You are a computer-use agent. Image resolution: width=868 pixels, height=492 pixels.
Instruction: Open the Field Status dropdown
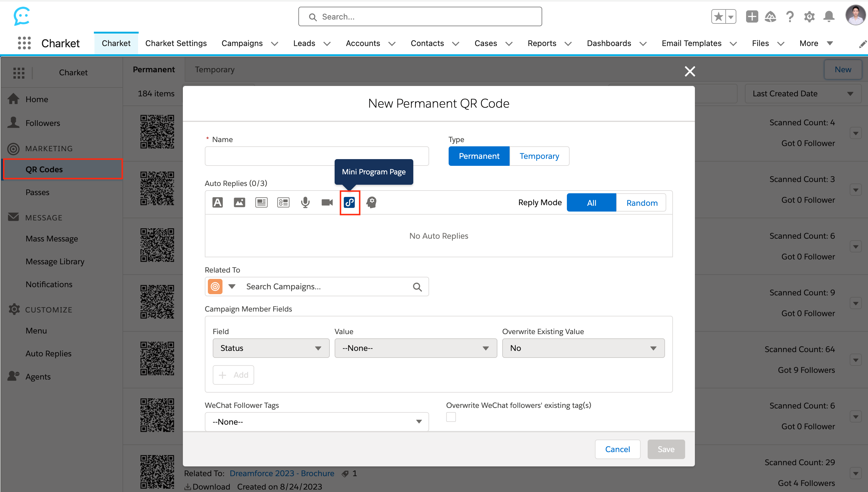pyautogui.click(x=271, y=348)
